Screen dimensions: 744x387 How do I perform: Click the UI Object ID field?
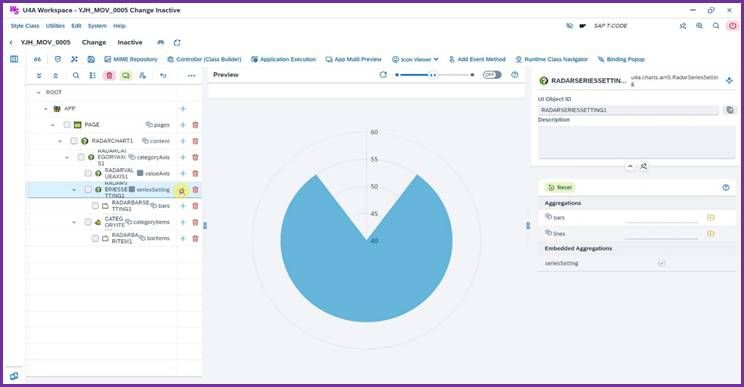(x=628, y=110)
